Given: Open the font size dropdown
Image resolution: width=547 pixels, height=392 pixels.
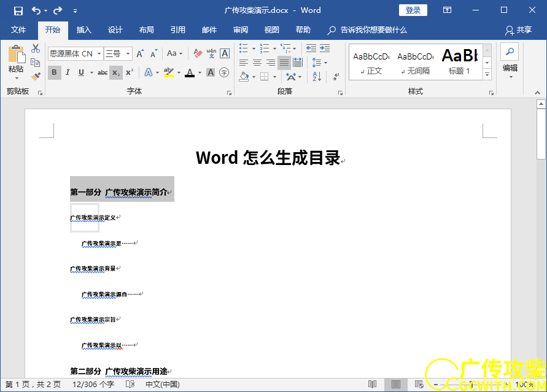Looking at the screenshot, I should point(128,53).
